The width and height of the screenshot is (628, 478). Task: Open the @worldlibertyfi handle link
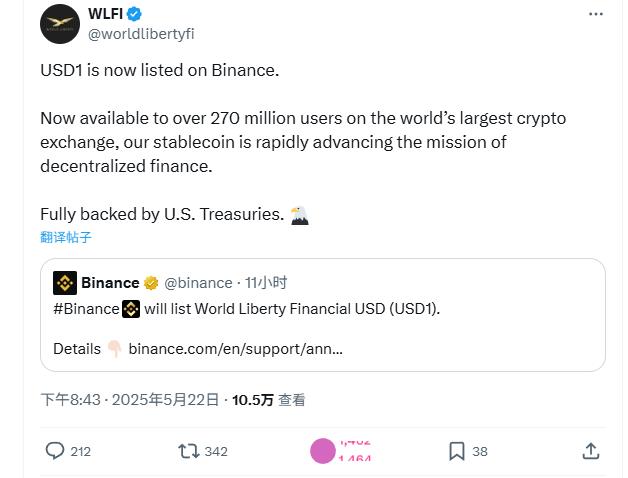tap(141, 34)
